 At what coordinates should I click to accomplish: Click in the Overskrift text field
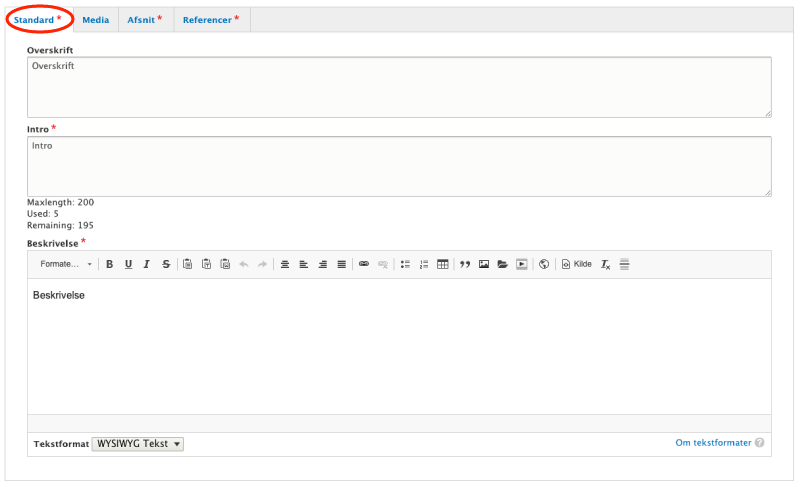pyautogui.click(x=399, y=87)
